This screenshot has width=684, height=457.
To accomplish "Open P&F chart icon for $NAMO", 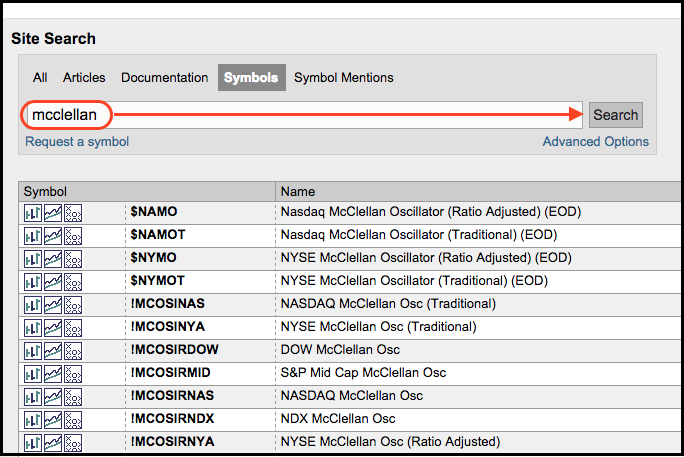I will click(x=73, y=213).
